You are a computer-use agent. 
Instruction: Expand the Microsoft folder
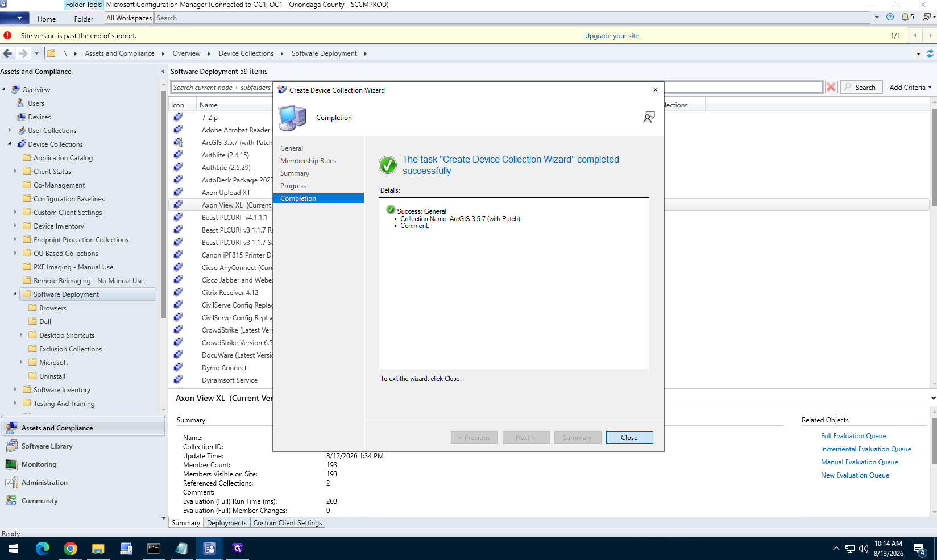pyautogui.click(x=21, y=362)
